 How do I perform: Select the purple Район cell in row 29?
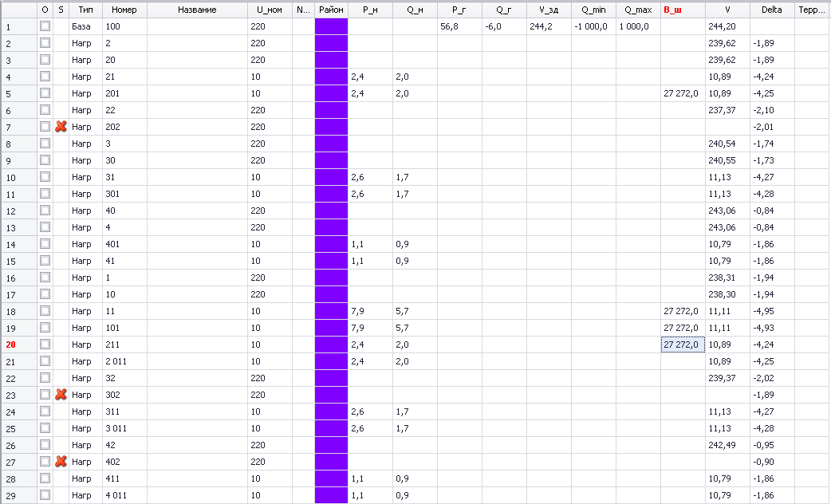coord(331,495)
